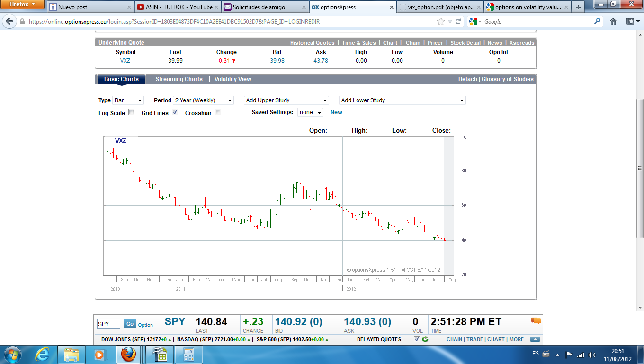Switch to the Streaming Charts tab
Image resolution: width=644 pixels, height=364 pixels.
(179, 79)
